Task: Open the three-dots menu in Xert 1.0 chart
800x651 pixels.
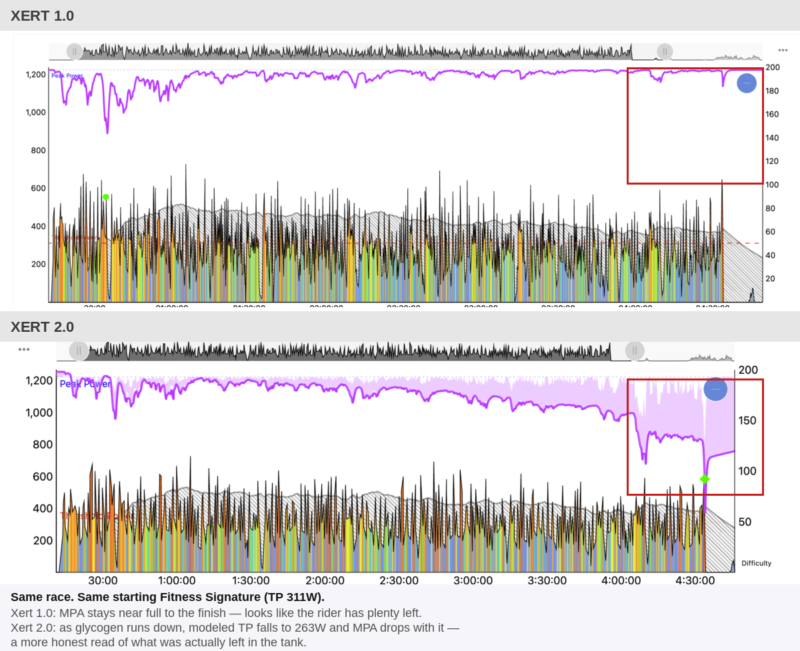Action: [x=783, y=50]
